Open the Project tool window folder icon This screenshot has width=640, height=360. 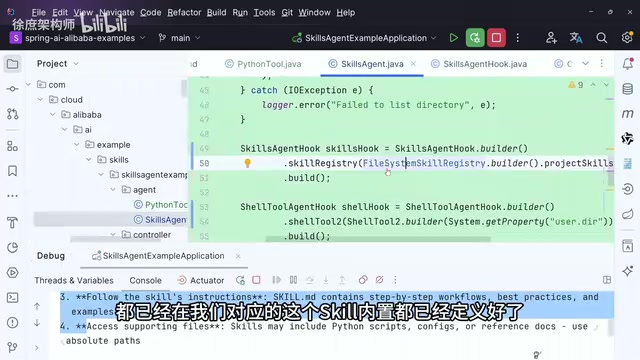(x=13, y=64)
